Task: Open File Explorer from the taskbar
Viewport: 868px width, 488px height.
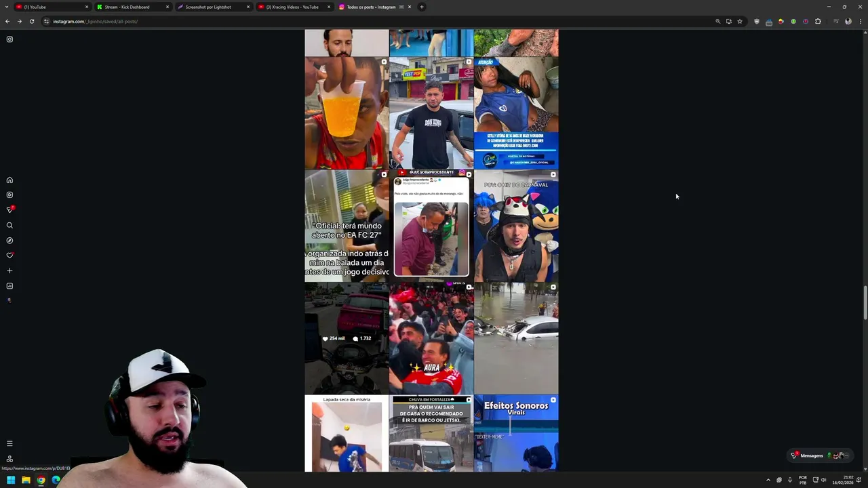Action: (x=26, y=480)
